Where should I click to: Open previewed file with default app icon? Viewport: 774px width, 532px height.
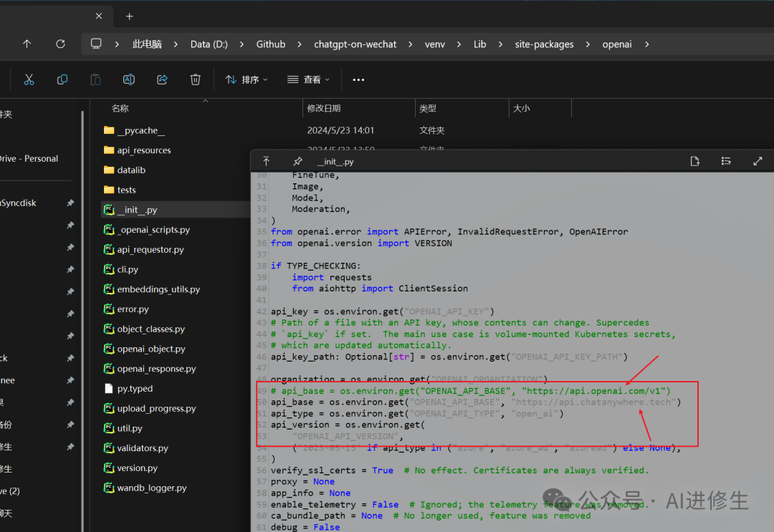click(x=694, y=161)
